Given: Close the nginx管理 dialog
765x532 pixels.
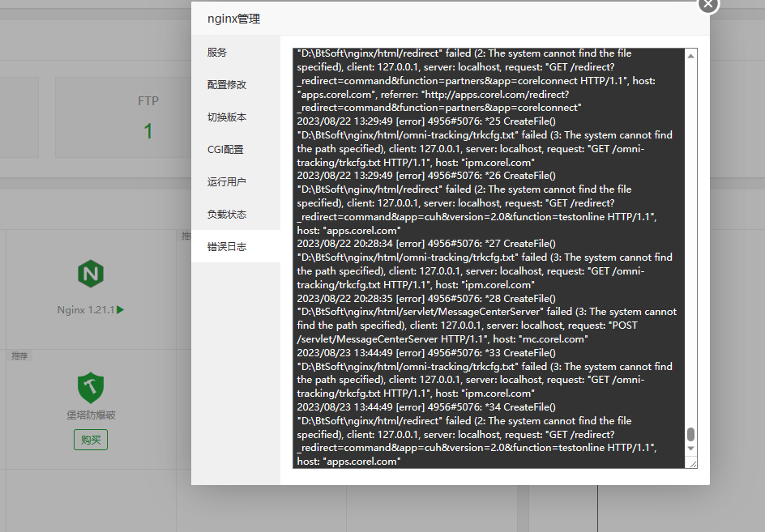Looking at the screenshot, I should click(708, 4).
